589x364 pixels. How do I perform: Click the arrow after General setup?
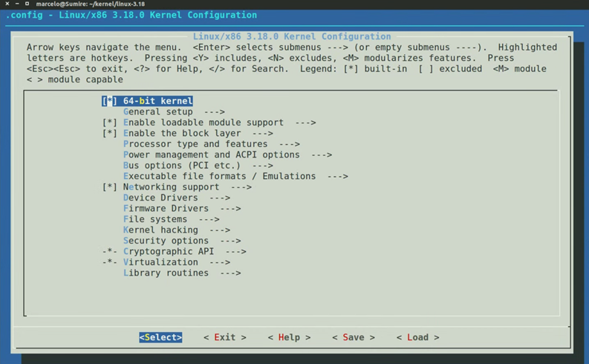click(214, 112)
